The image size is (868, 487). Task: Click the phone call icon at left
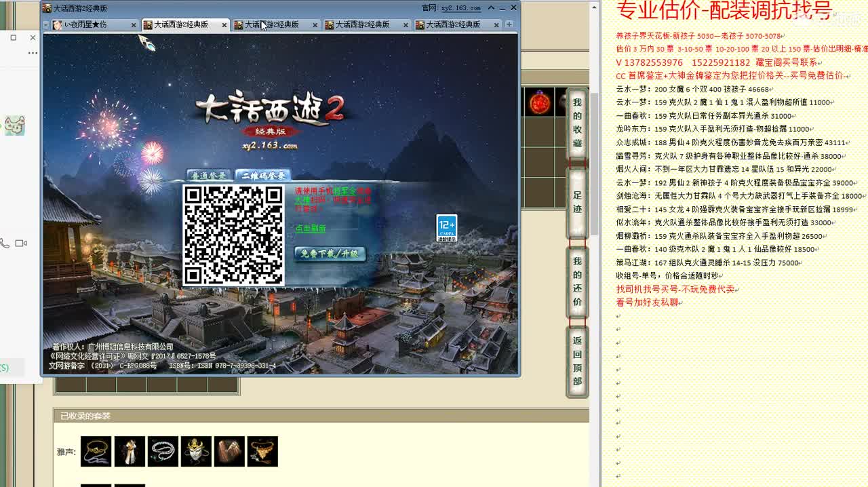(x=5, y=243)
